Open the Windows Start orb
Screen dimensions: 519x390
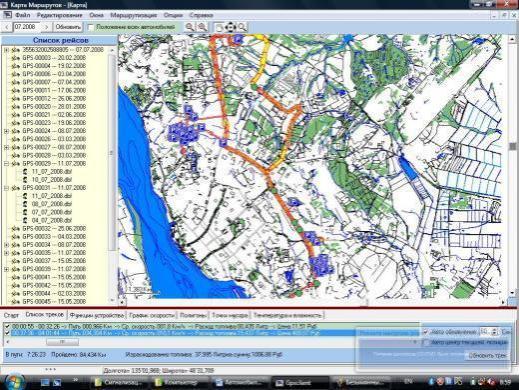pos(14,381)
